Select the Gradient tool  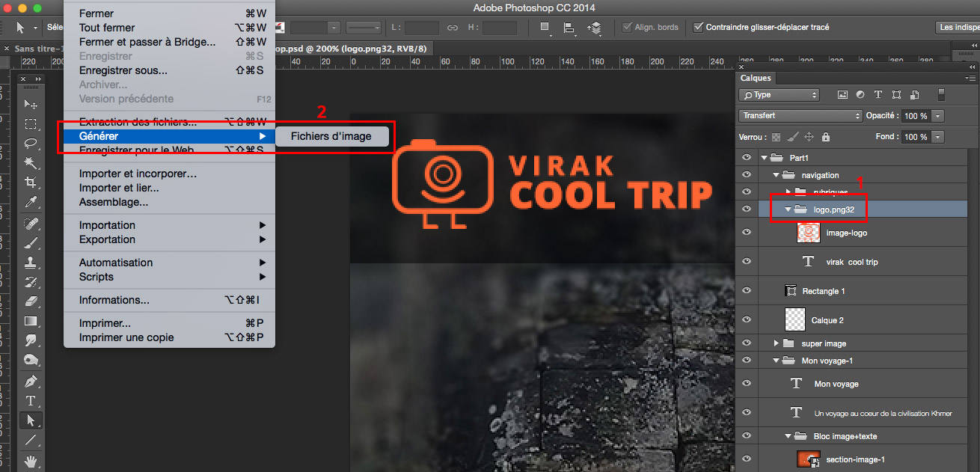pos(31,321)
